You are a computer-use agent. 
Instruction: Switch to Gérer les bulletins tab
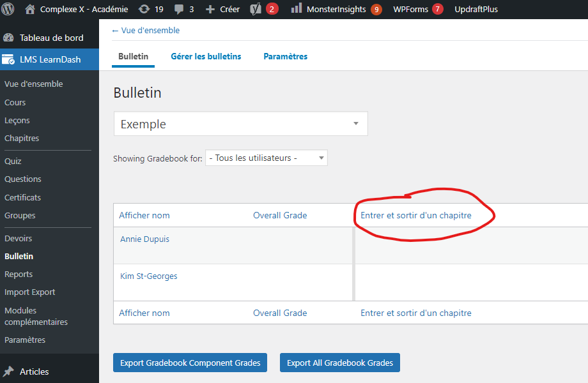206,56
